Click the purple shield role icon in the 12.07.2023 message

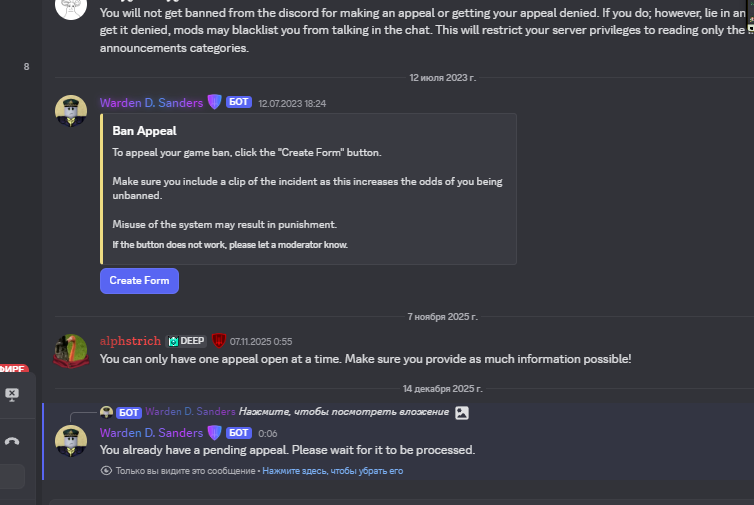(x=213, y=102)
